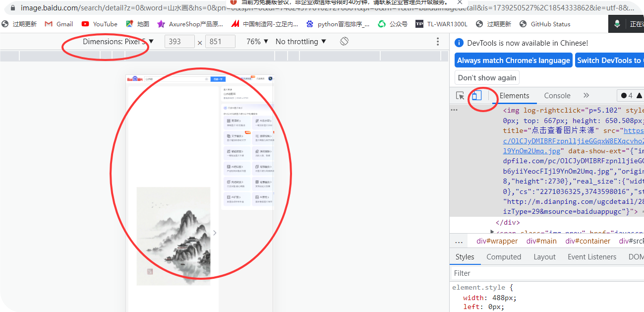Click the landscape ink painting image
Screen dimensions: 644x312
pyautogui.click(x=174, y=236)
